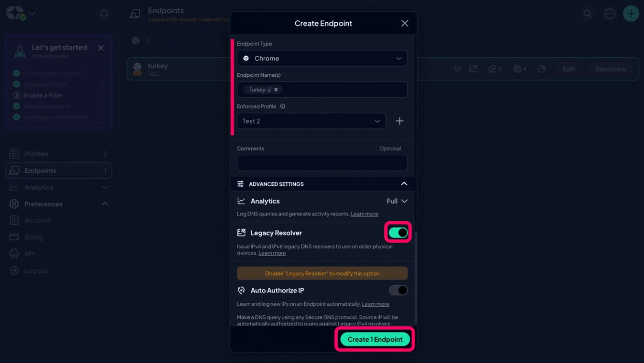Click the green plus add icon
The width and height of the screenshot is (644, 363).
[x=631, y=14]
